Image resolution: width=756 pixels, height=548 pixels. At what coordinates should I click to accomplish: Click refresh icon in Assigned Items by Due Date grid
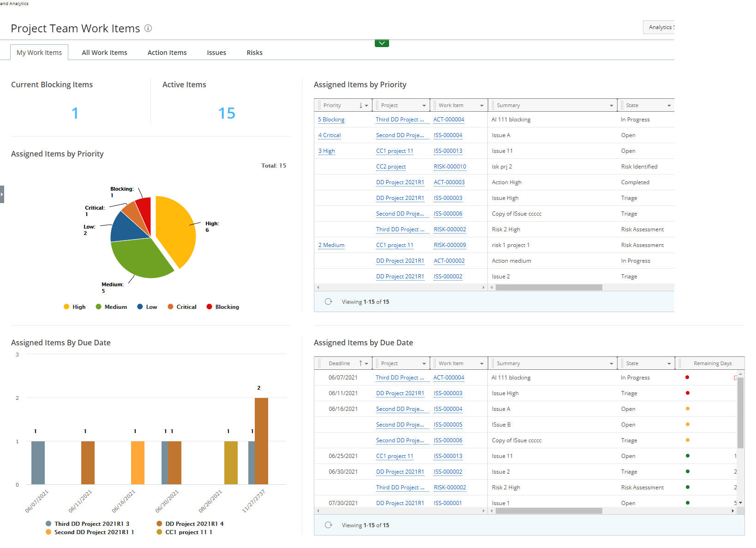329,525
